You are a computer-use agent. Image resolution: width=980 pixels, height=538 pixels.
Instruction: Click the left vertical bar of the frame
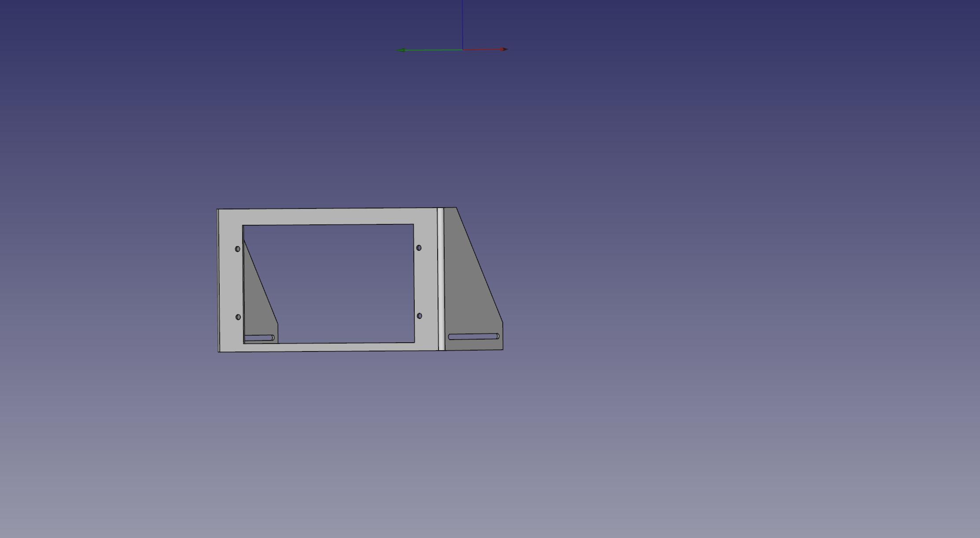click(230, 282)
